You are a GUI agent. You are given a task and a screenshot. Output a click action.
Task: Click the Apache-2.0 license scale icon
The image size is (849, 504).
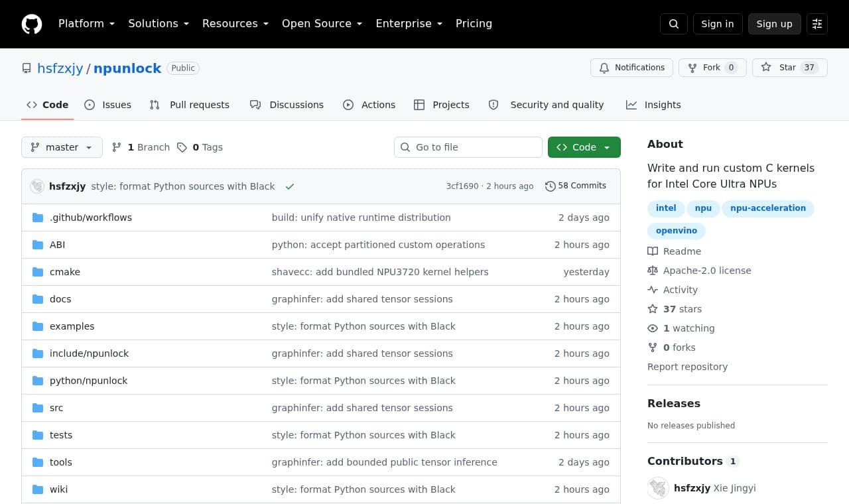coord(653,271)
